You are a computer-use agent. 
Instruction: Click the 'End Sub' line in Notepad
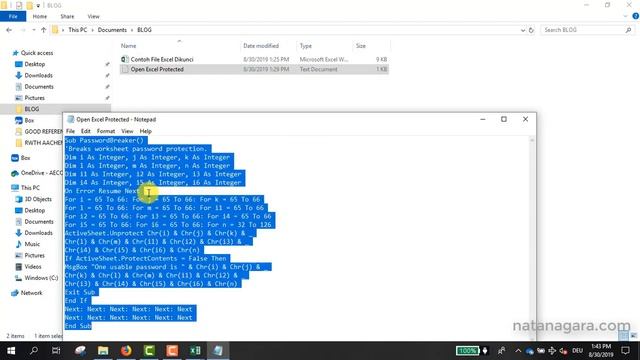[x=78, y=326]
